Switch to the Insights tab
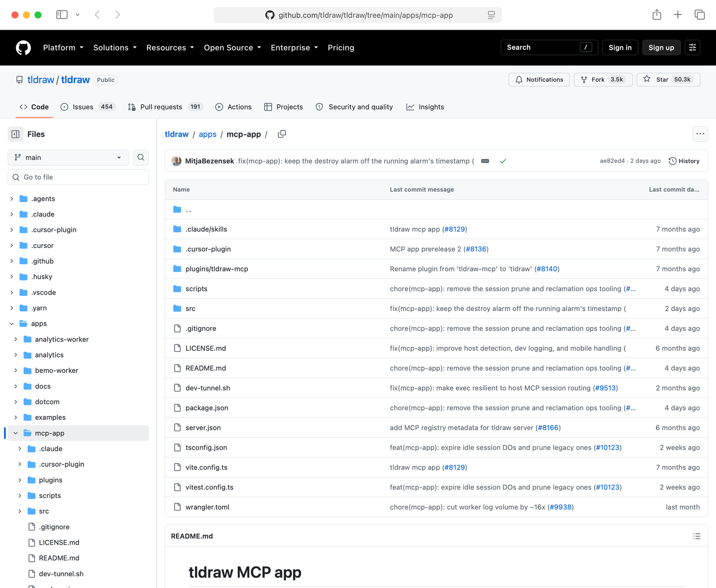This screenshot has width=716, height=588. coord(425,107)
